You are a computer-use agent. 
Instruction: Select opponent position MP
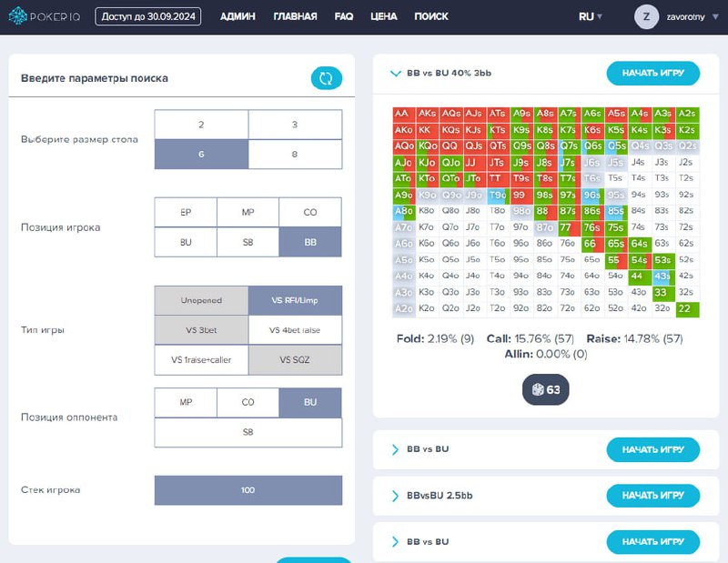[186, 402]
